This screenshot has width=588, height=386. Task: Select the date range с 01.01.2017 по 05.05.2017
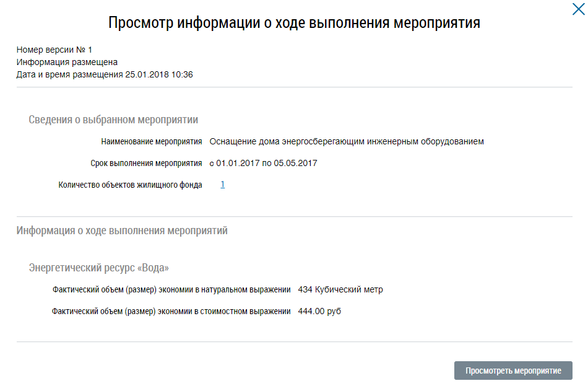point(264,163)
